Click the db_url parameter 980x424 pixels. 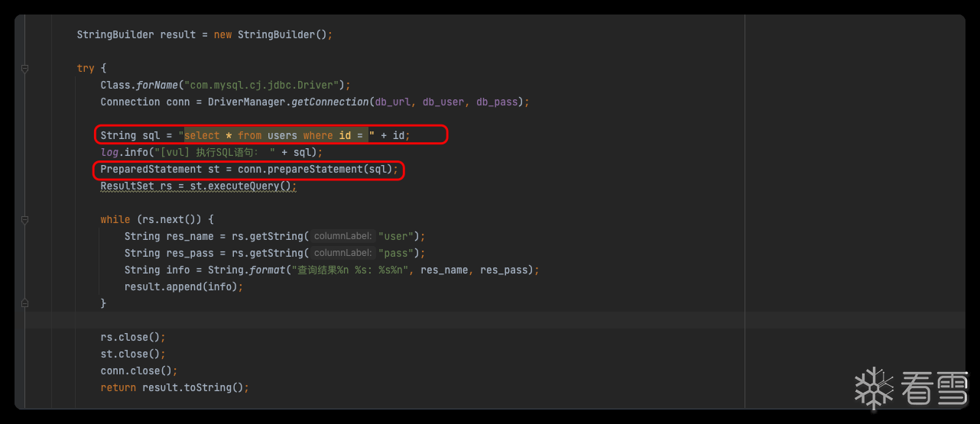392,102
